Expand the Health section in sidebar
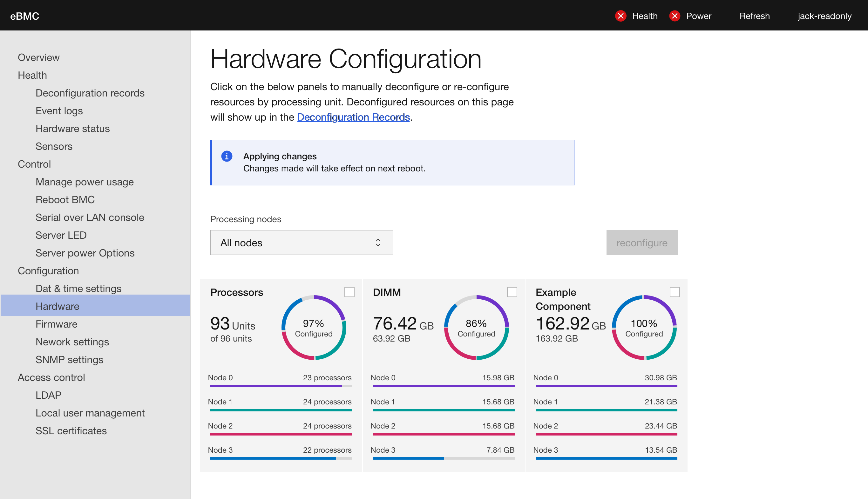868x499 pixels. (32, 75)
